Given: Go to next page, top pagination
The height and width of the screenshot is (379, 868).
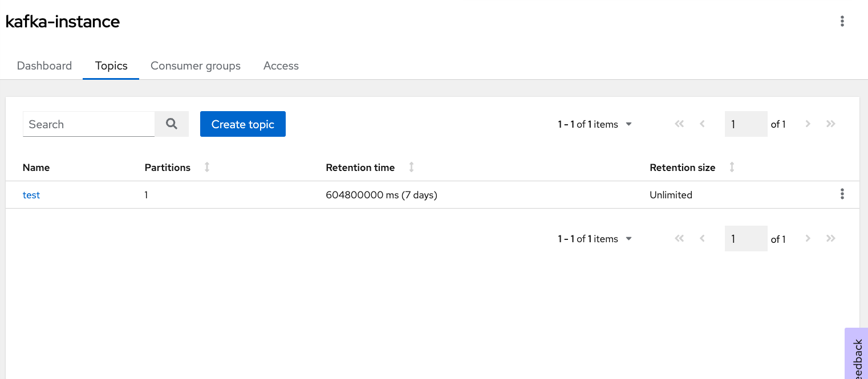Looking at the screenshot, I should 808,124.
